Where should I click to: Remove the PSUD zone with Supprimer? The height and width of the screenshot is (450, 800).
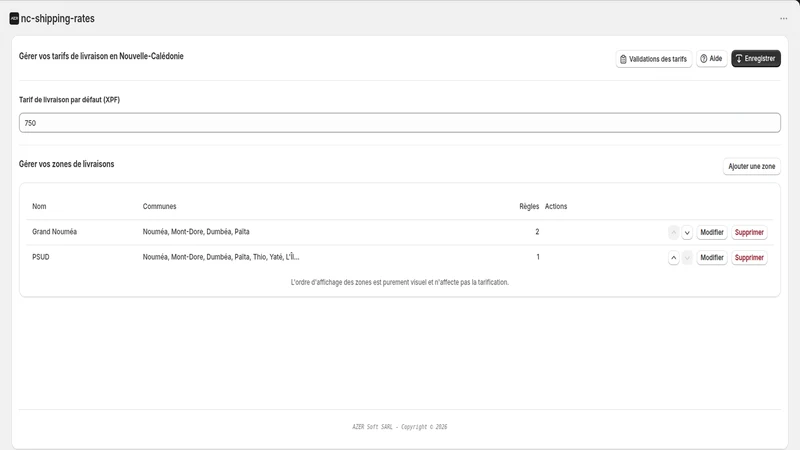(x=749, y=258)
